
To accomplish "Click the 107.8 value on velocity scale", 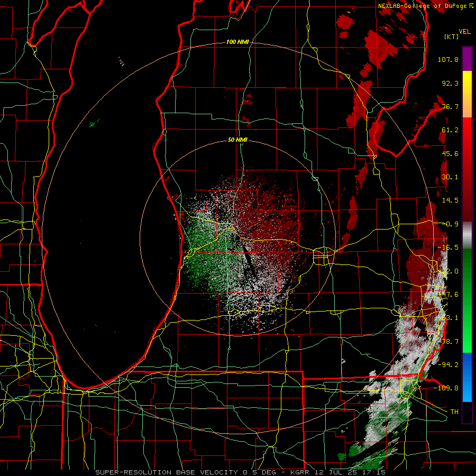I will tap(448, 59).
